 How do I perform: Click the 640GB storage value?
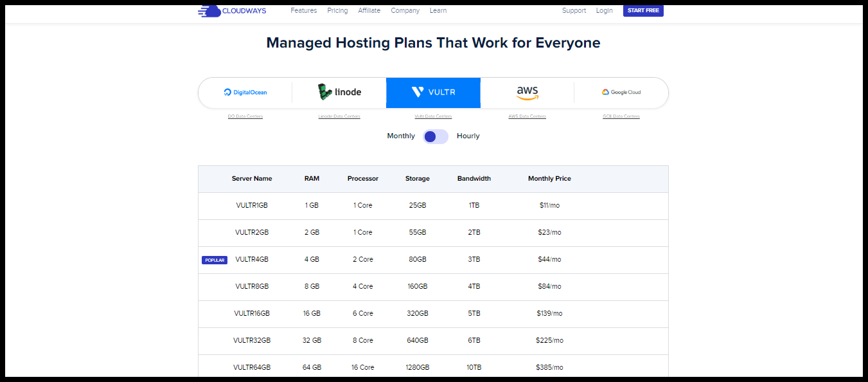click(x=418, y=341)
